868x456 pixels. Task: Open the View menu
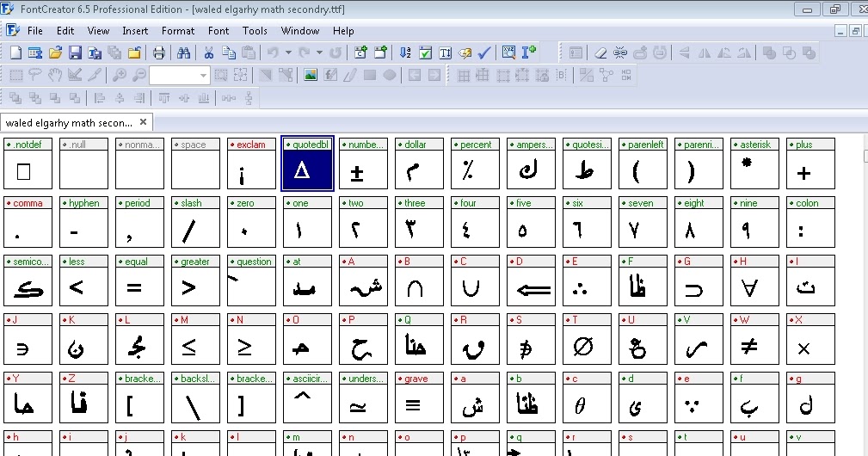(x=98, y=31)
